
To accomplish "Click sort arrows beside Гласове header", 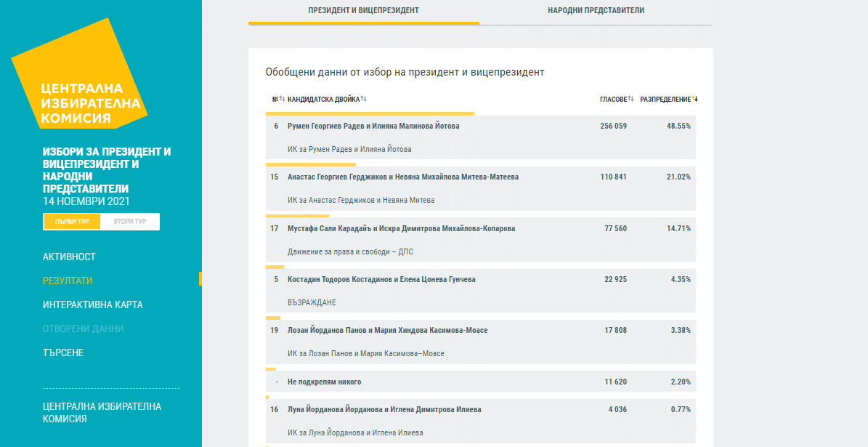I will 631,99.
